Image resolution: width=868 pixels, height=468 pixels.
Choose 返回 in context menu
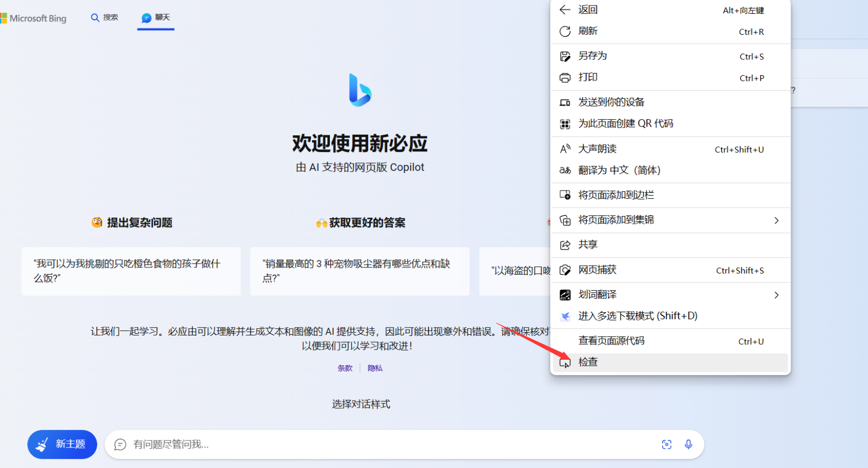pos(670,10)
